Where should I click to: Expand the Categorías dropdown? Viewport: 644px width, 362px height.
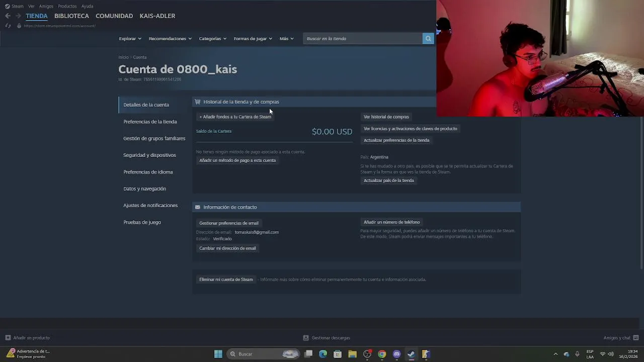click(212, 39)
